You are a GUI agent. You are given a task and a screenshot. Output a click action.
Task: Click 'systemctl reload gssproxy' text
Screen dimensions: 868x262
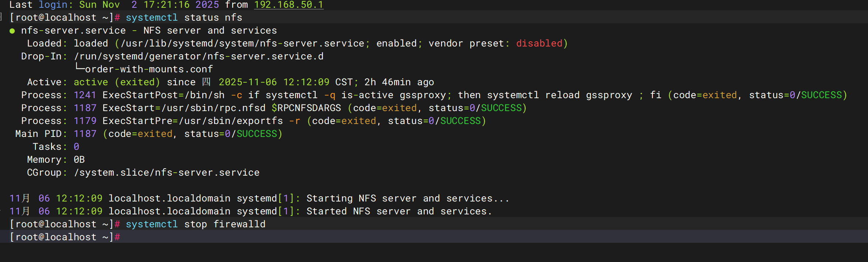pos(560,95)
